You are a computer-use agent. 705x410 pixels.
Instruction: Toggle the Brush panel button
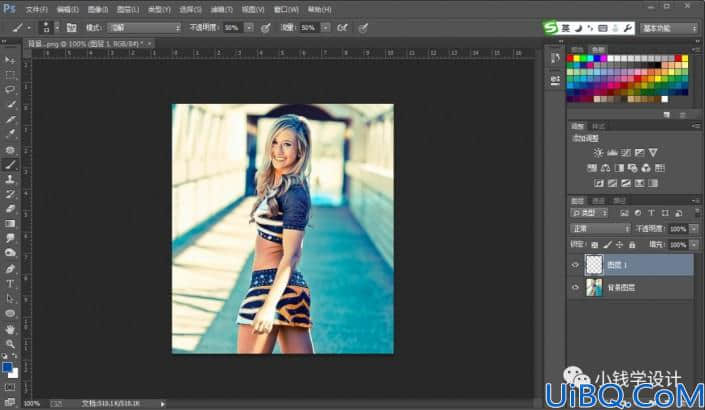coord(71,28)
